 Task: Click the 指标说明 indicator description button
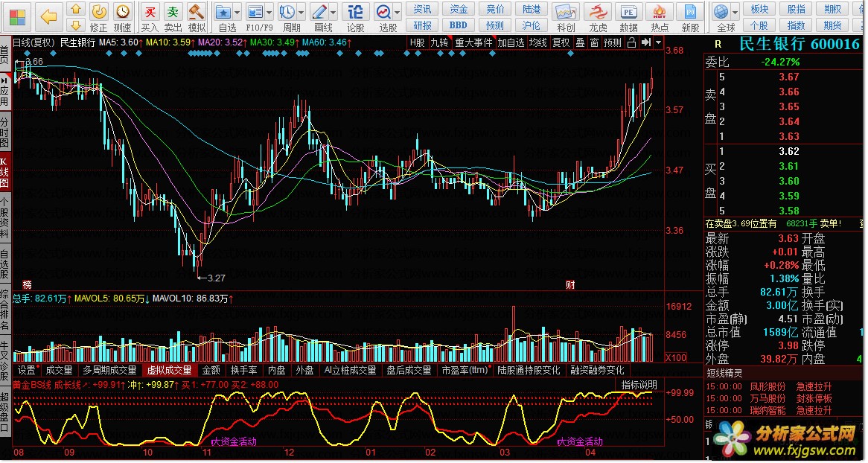tap(639, 385)
